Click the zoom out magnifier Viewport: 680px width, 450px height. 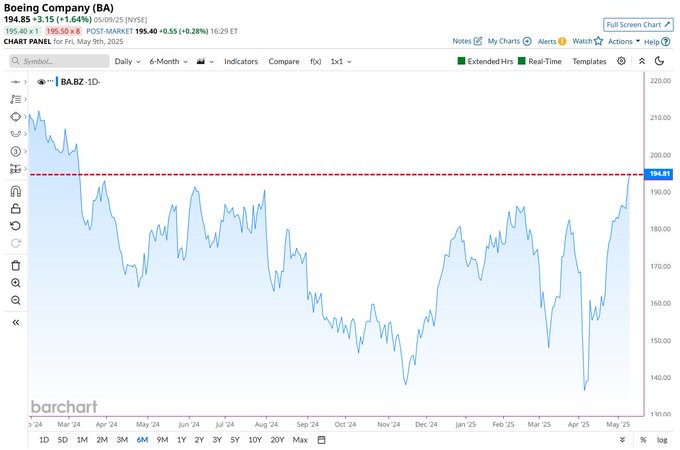pyautogui.click(x=16, y=300)
